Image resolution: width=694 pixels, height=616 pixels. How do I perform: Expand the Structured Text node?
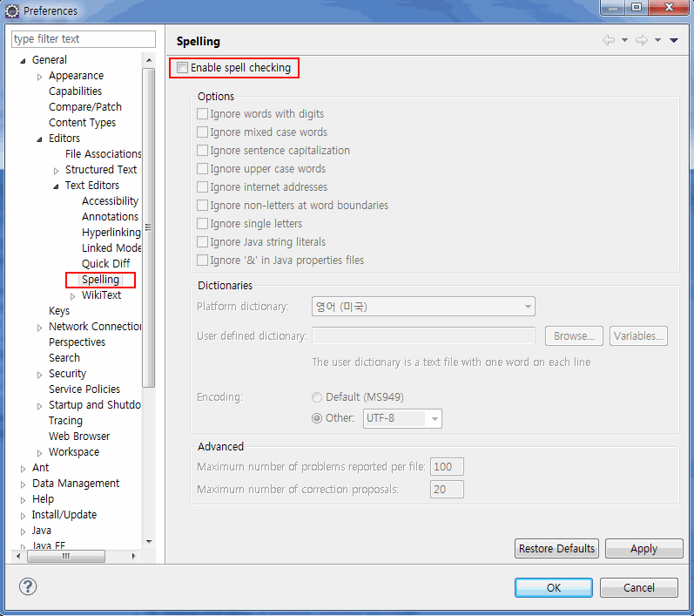[56, 171]
